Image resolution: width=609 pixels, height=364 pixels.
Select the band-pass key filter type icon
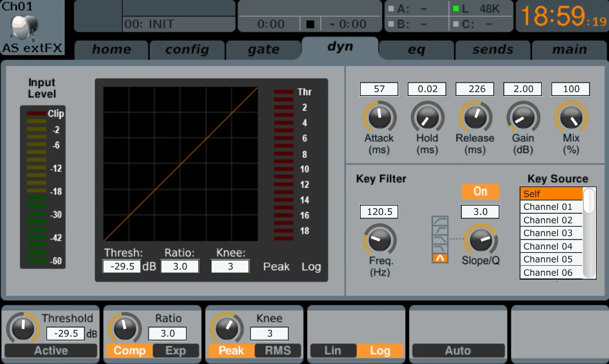coord(440,257)
